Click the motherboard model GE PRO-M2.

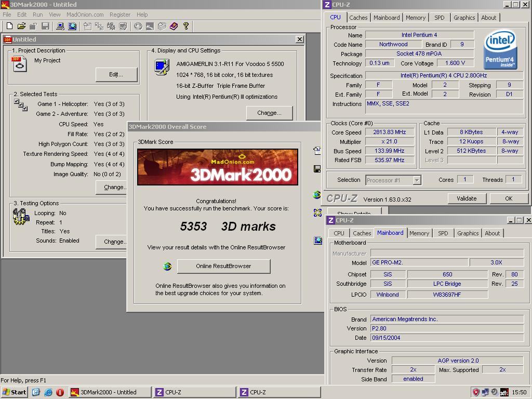tap(419, 262)
